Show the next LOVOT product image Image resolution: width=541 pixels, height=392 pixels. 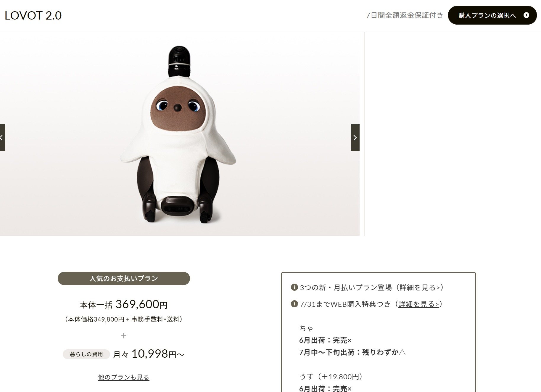click(x=355, y=138)
